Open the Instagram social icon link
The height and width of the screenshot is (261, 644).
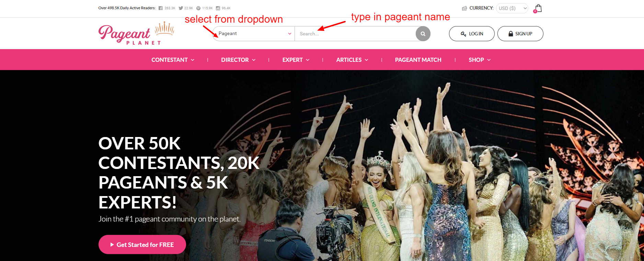[x=218, y=8]
